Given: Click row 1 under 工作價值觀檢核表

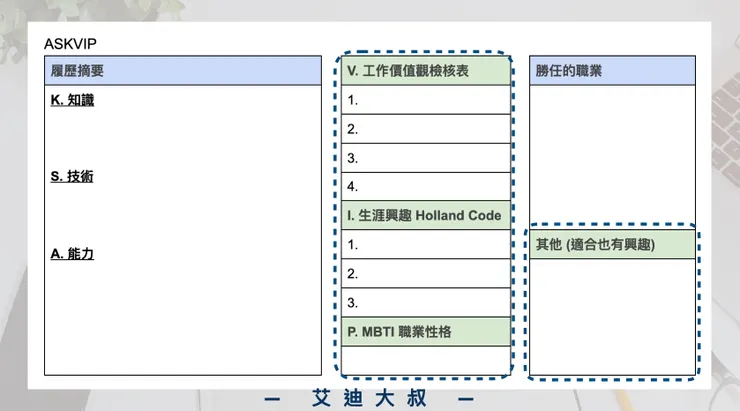Looking at the screenshot, I should tap(426, 100).
